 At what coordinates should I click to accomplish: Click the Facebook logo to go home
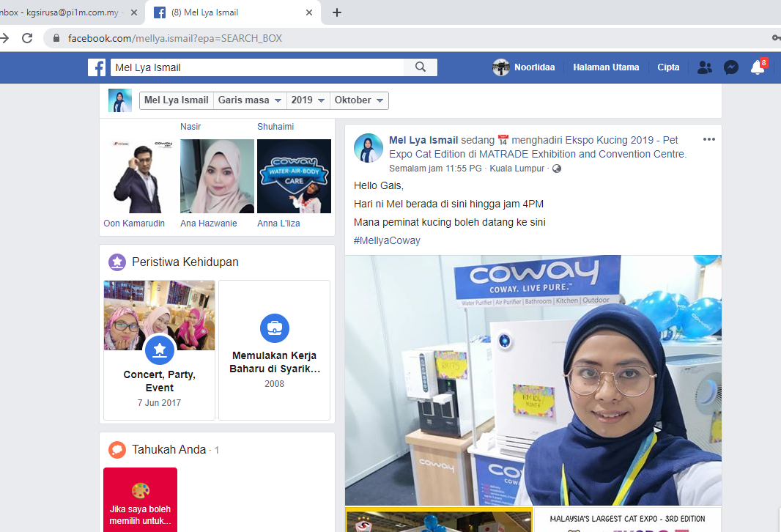tap(96, 67)
